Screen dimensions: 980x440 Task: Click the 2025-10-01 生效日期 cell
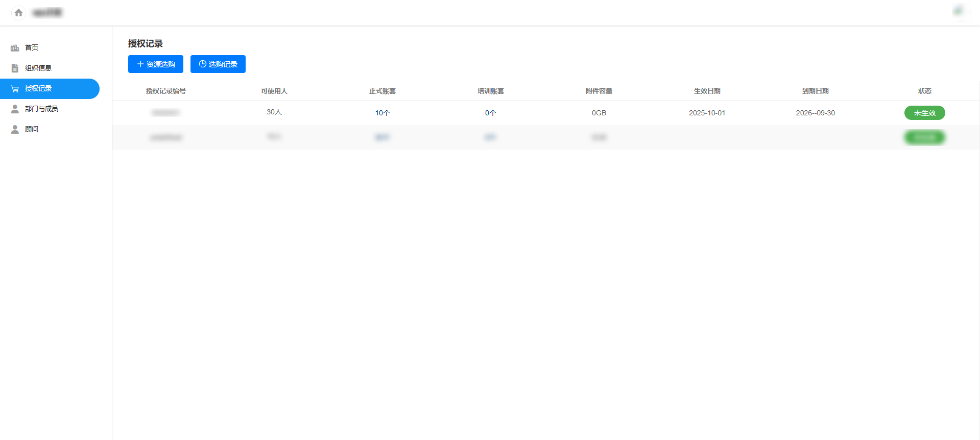[707, 113]
